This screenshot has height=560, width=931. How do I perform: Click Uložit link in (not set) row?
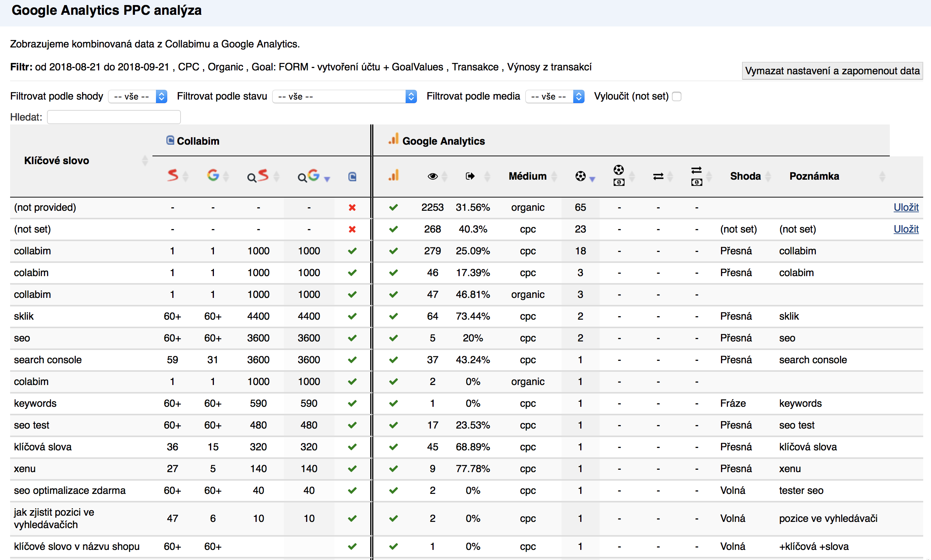point(906,229)
